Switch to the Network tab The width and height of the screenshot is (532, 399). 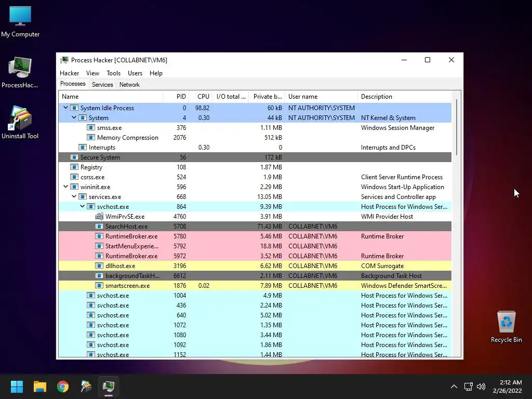pos(129,85)
